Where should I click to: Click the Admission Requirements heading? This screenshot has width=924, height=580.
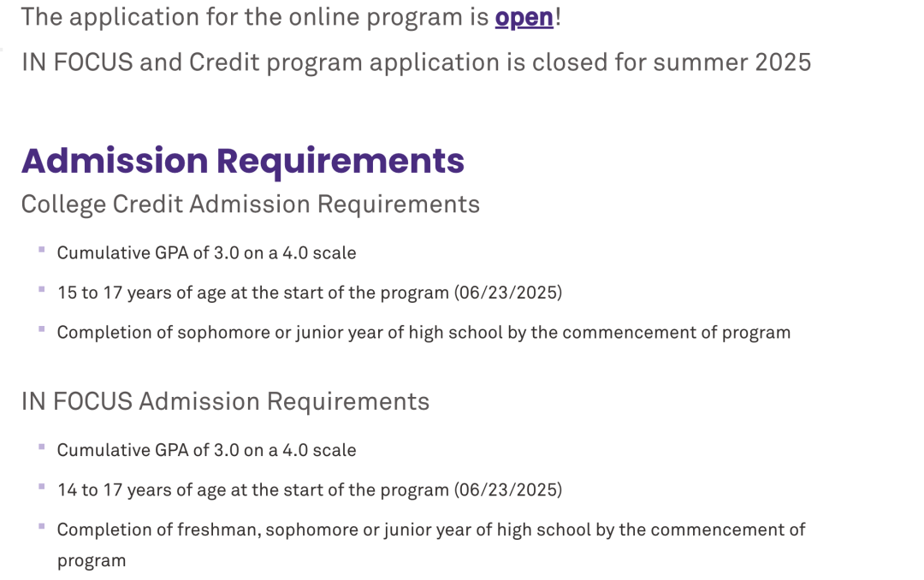coord(243,160)
